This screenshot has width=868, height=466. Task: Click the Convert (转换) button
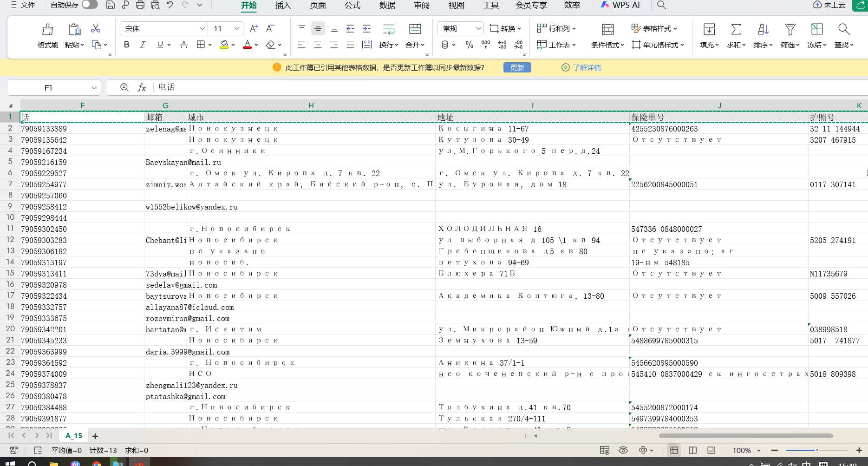[505, 28]
